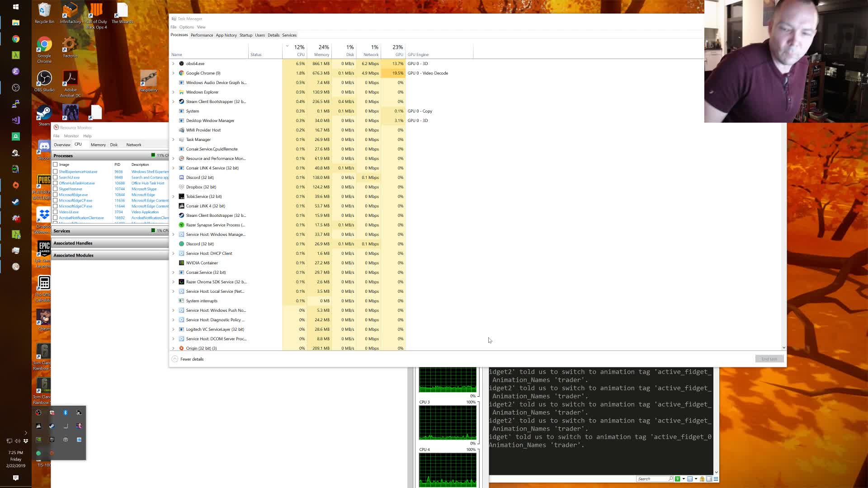The image size is (868, 488).
Task: Switch to the Performance tab
Action: (202, 35)
